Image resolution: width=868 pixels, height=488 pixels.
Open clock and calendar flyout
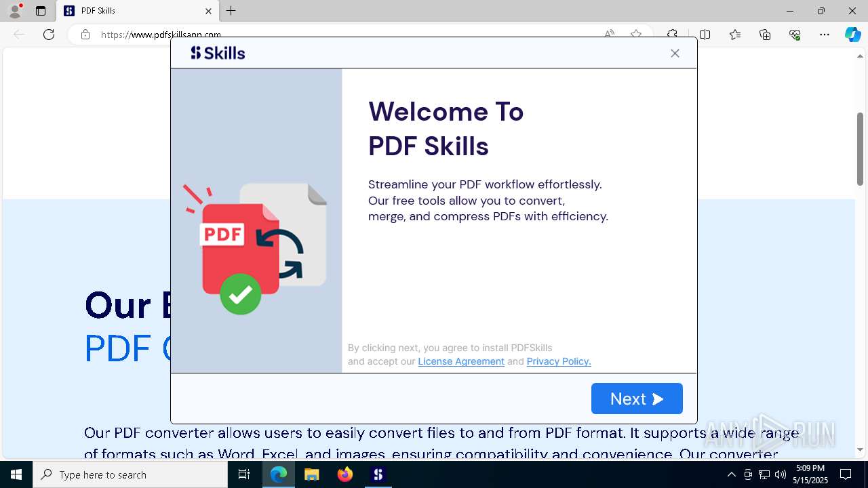(810, 474)
